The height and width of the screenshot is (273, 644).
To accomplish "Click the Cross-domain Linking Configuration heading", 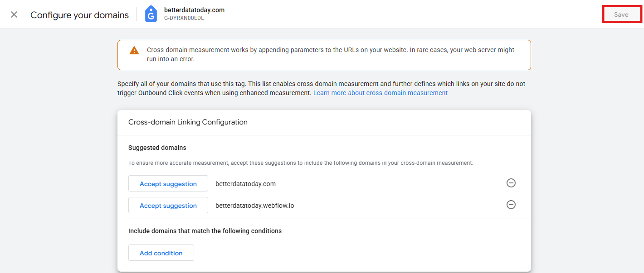I will coord(188,122).
